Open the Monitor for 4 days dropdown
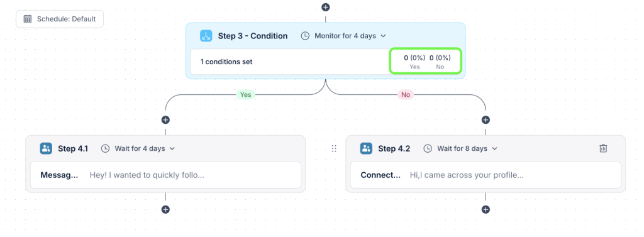The width and height of the screenshot is (644, 237). click(x=343, y=36)
